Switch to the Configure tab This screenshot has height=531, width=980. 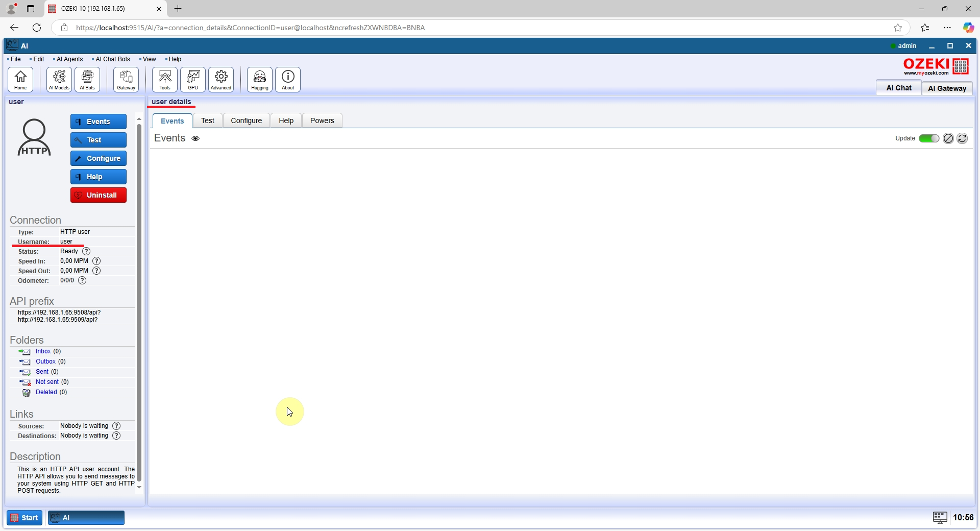(x=247, y=120)
